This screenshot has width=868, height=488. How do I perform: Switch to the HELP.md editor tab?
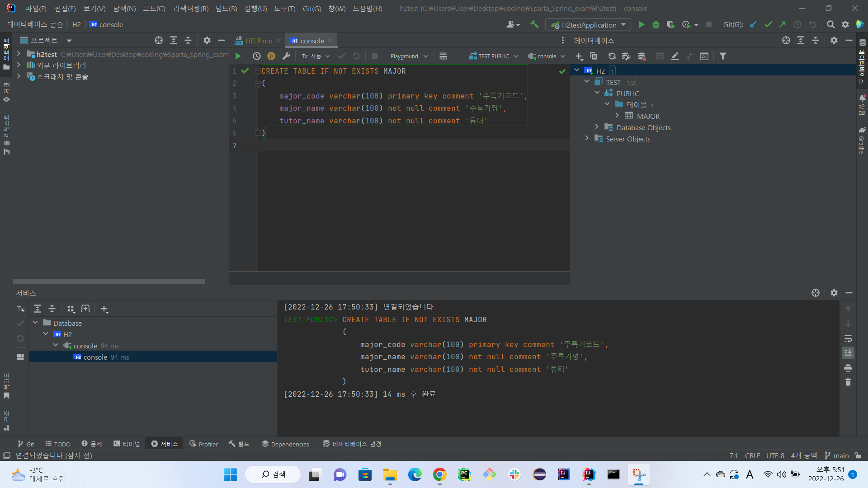pyautogui.click(x=259, y=41)
